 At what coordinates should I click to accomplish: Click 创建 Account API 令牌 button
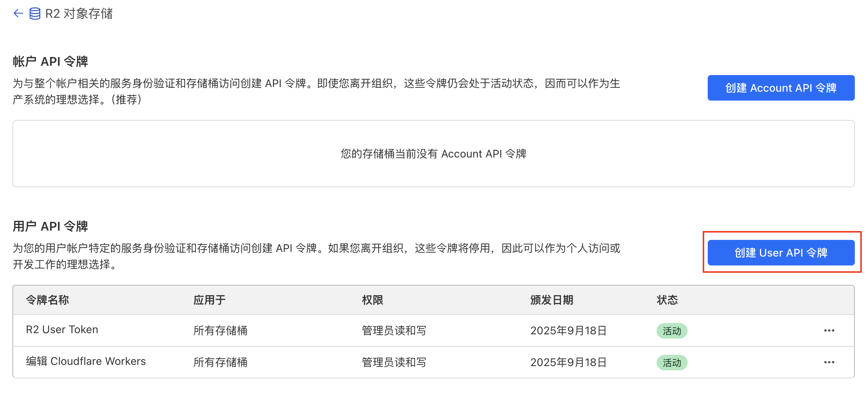point(781,88)
